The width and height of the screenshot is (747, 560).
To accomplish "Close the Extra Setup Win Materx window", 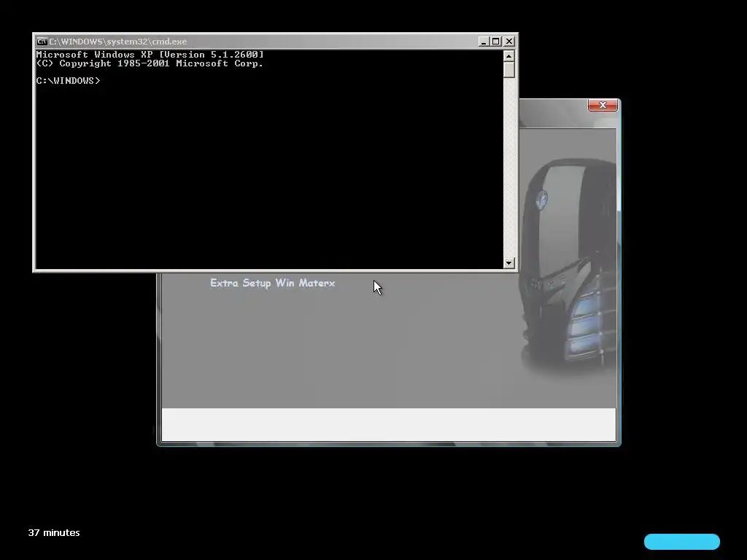I will [603, 105].
